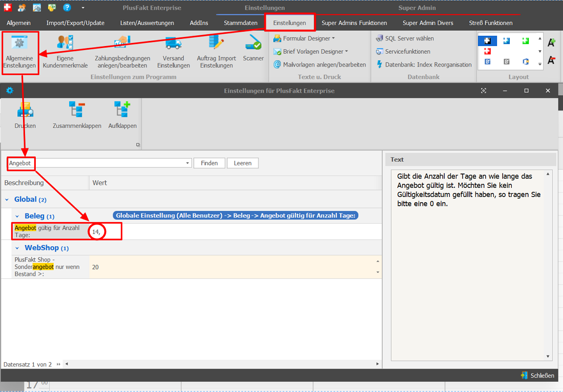This screenshot has width=563, height=392.
Task: Switch to the Listen/Auswertungen tab
Action: tap(147, 23)
